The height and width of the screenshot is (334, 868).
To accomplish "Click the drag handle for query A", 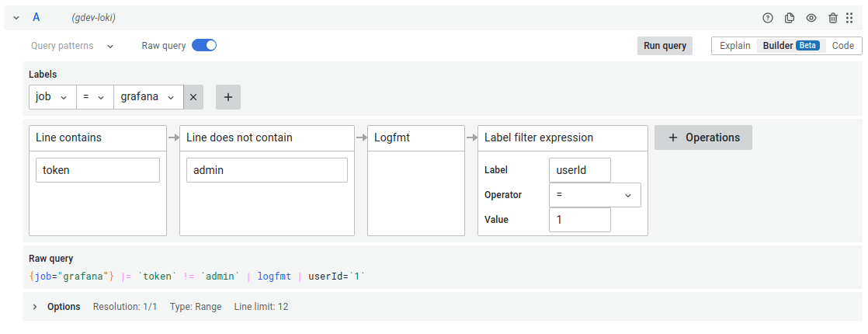I will point(849,18).
